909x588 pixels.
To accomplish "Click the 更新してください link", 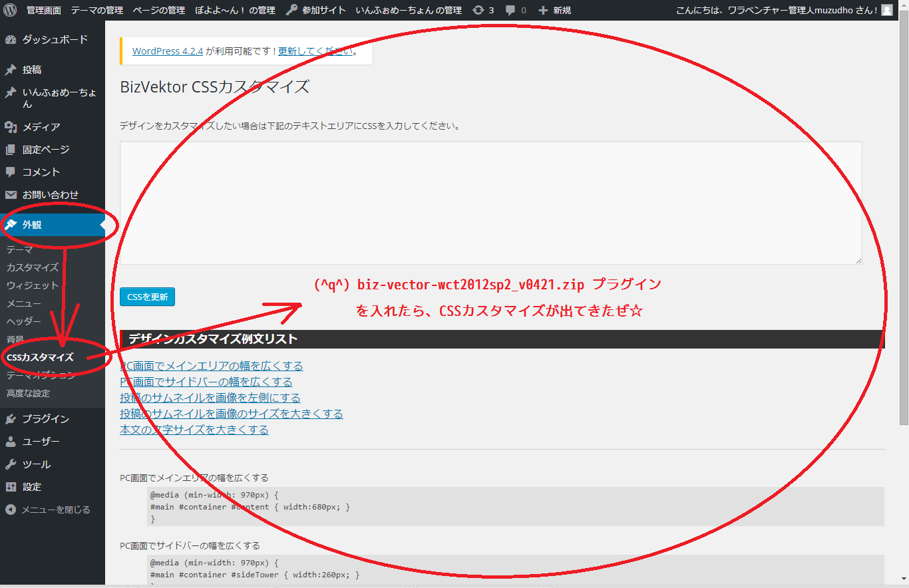I will (315, 51).
